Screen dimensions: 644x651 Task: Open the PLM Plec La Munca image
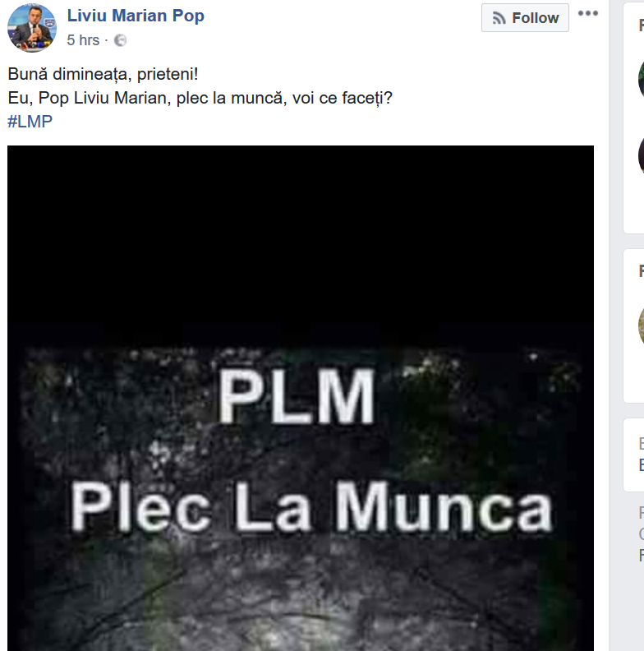coord(301,398)
